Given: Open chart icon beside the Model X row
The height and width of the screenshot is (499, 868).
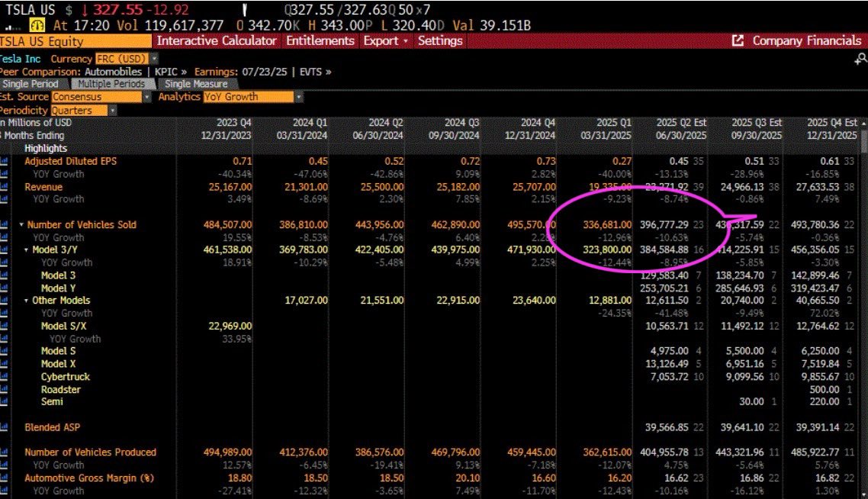Looking at the screenshot, I should (5, 364).
